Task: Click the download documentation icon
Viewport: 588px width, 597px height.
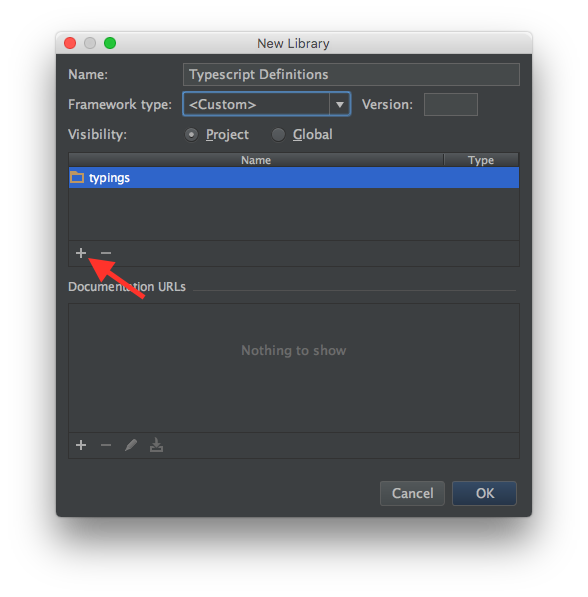Action: pyautogui.click(x=156, y=445)
